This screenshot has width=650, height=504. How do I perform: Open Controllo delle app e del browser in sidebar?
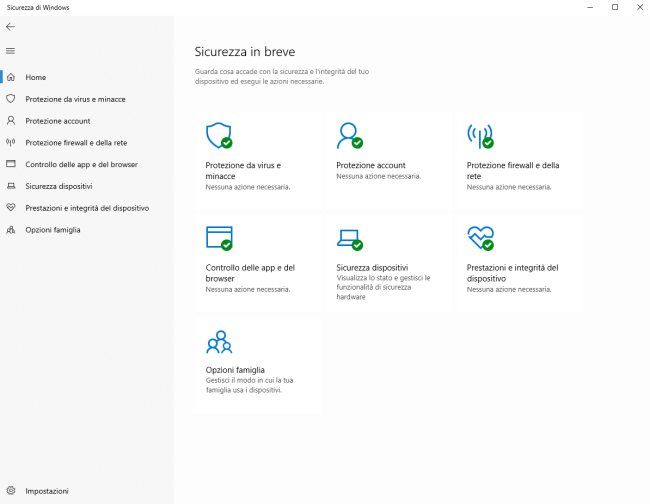coord(81,165)
